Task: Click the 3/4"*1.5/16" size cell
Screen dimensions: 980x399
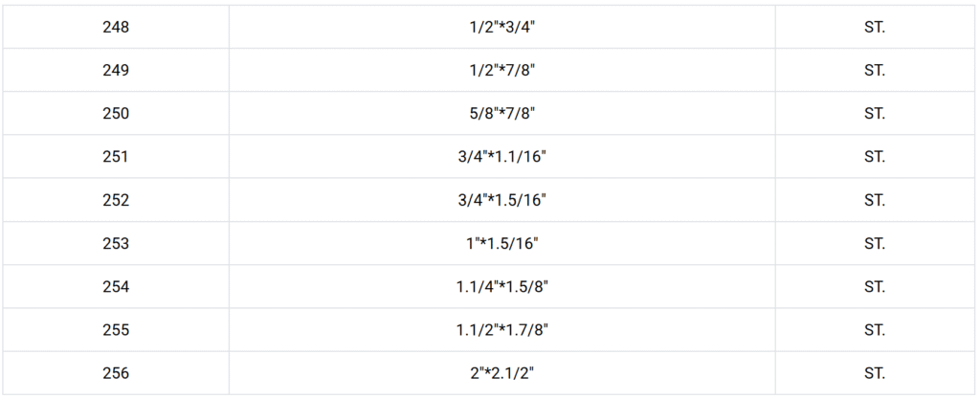Action: 501,200
